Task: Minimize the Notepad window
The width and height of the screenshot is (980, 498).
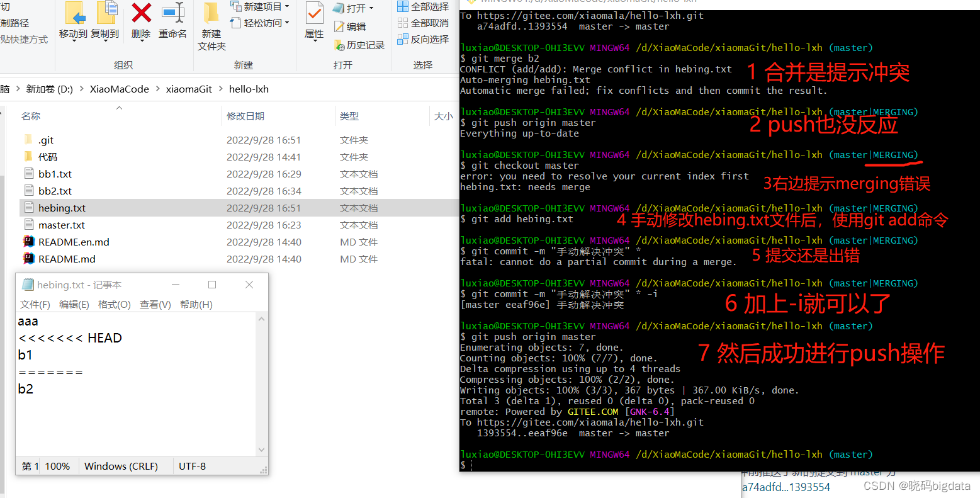Action: [176, 285]
